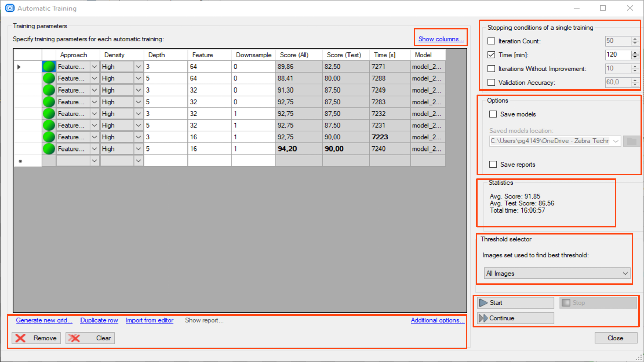The height and width of the screenshot is (362, 644).
Task: Increase Time [min] value with up stepper
Action: point(635,52)
